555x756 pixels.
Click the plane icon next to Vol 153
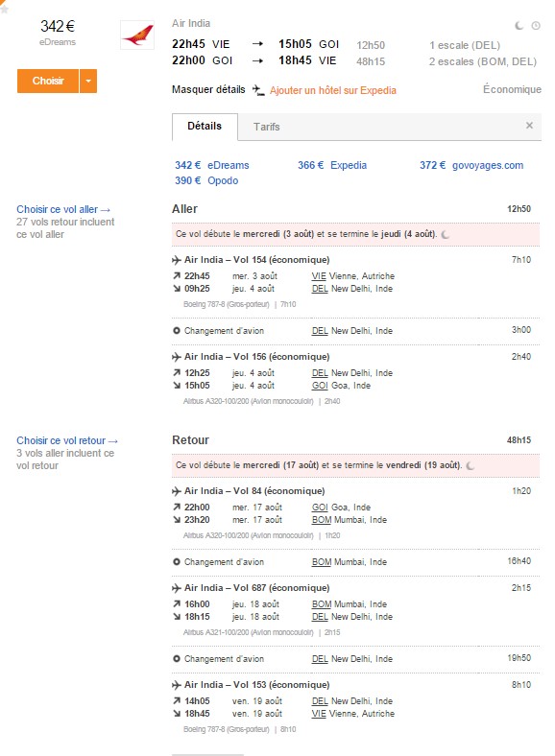177,685
